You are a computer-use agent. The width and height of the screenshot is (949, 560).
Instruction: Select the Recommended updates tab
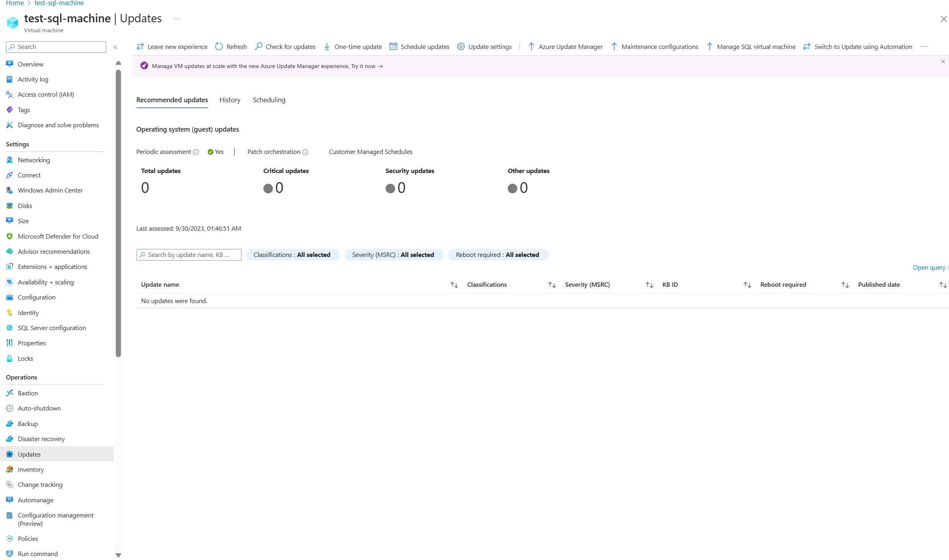point(172,100)
